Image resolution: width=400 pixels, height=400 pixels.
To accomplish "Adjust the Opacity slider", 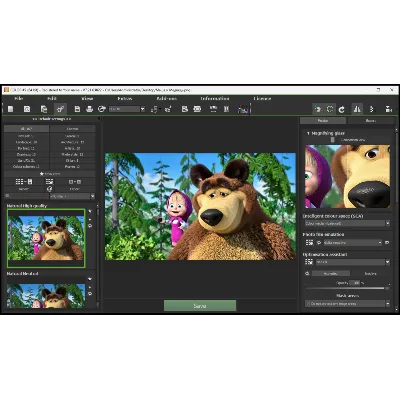I will coord(347,288).
